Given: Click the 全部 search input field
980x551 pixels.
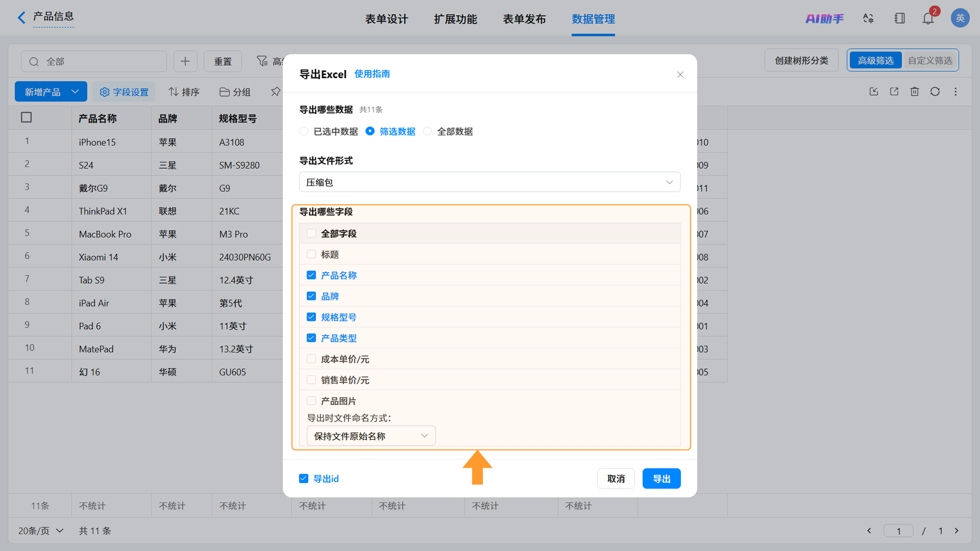Looking at the screenshot, I should click(x=94, y=61).
